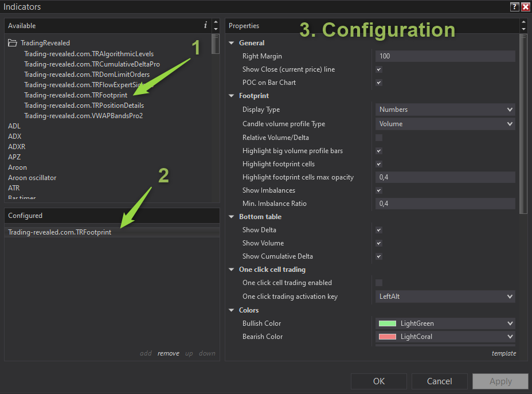Toggle POC on Bar Chart checkbox
This screenshot has height=394, width=532.
point(379,83)
